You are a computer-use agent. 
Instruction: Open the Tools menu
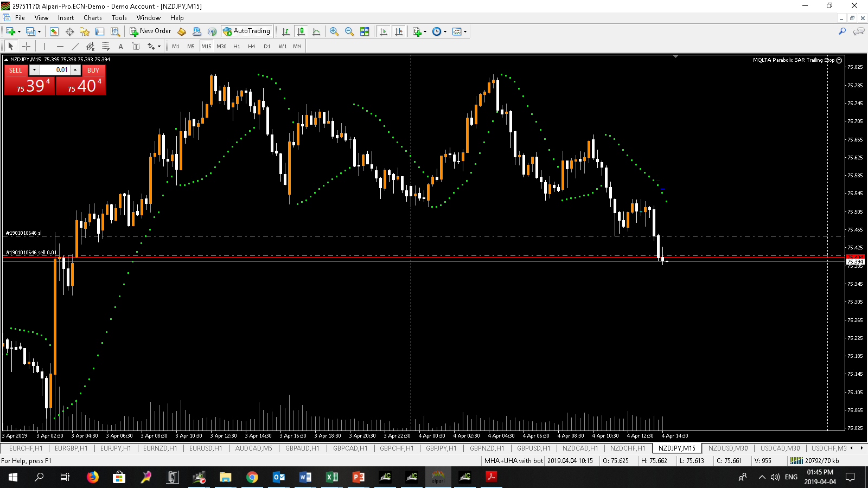tap(119, 18)
